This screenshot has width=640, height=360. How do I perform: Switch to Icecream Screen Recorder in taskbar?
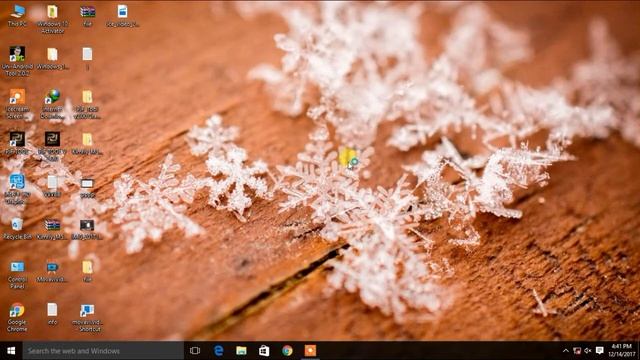[x=310, y=351]
